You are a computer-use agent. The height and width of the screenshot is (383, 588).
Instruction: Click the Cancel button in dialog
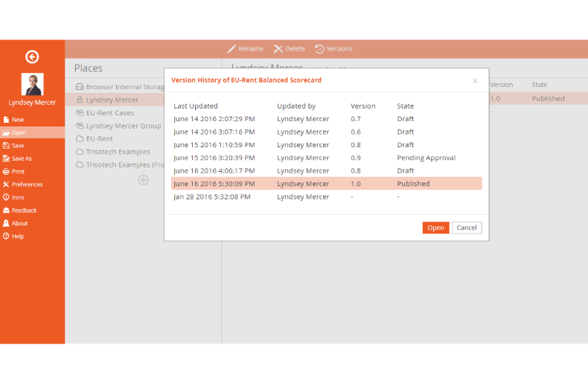click(x=467, y=228)
